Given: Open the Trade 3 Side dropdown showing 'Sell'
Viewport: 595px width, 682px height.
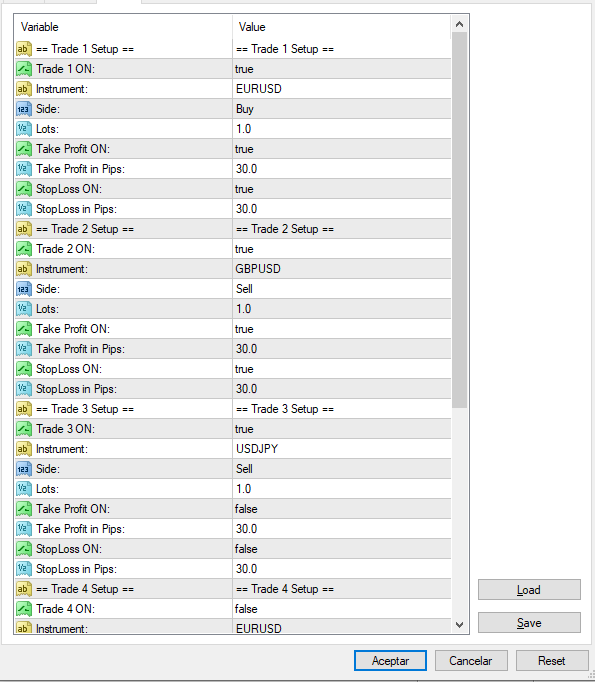Looking at the screenshot, I should tap(342, 469).
